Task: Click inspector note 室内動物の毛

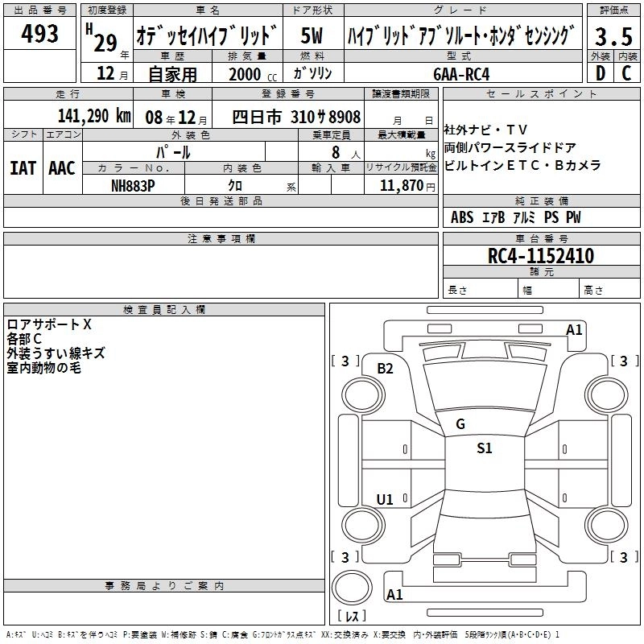Action: click(x=44, y=368)
